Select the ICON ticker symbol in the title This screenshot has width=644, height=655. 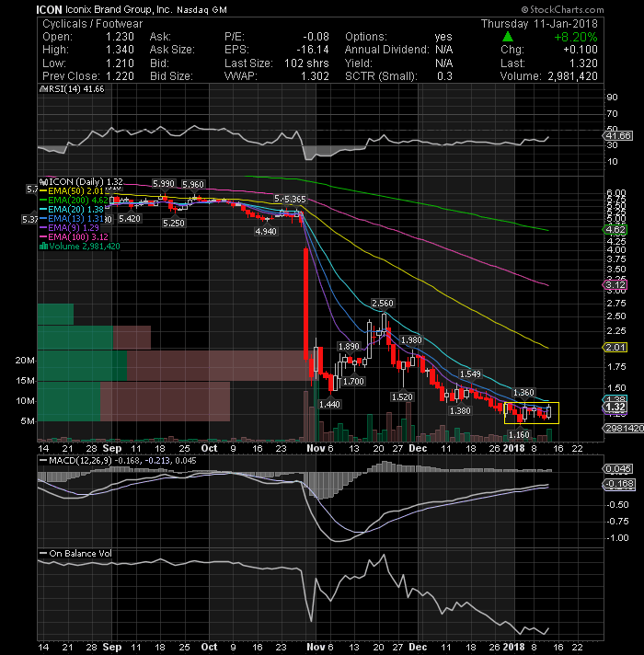[x=49, y=9]
